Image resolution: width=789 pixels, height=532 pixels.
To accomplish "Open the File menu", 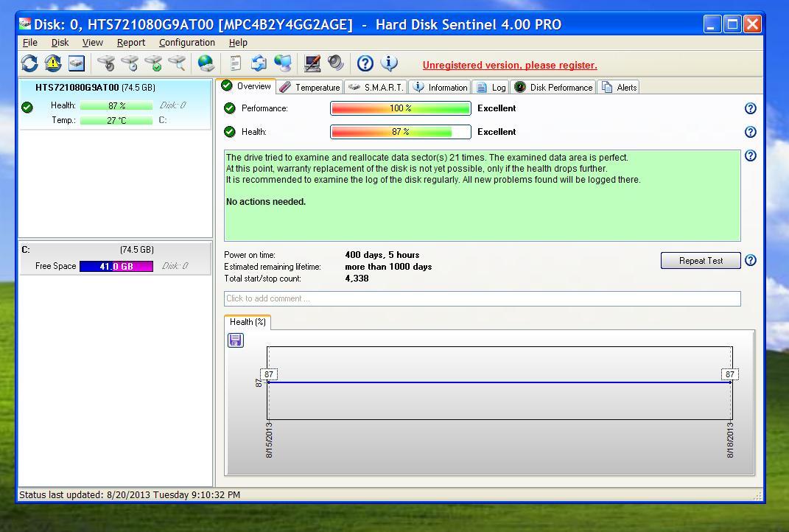I will [30, 43].
